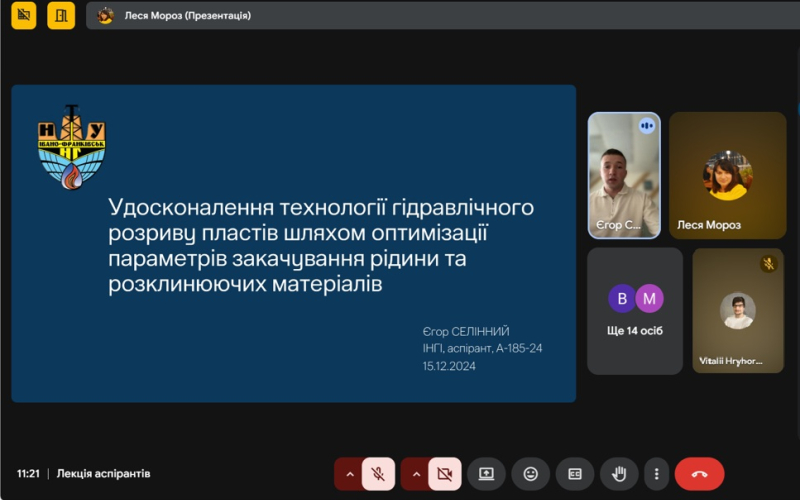Click the yellow disabled-camera icon at top
This screenshot has width=800, height=500.
23,15
